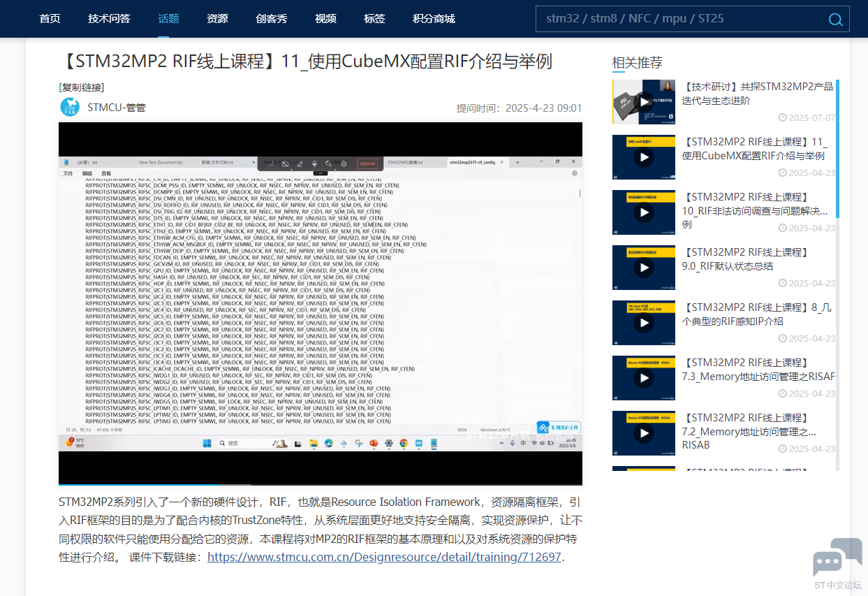Open PowerPoint from the video's taskbar
Image resolution: width=868 pixels, height=596 pixels.
(x=374, y=443)
